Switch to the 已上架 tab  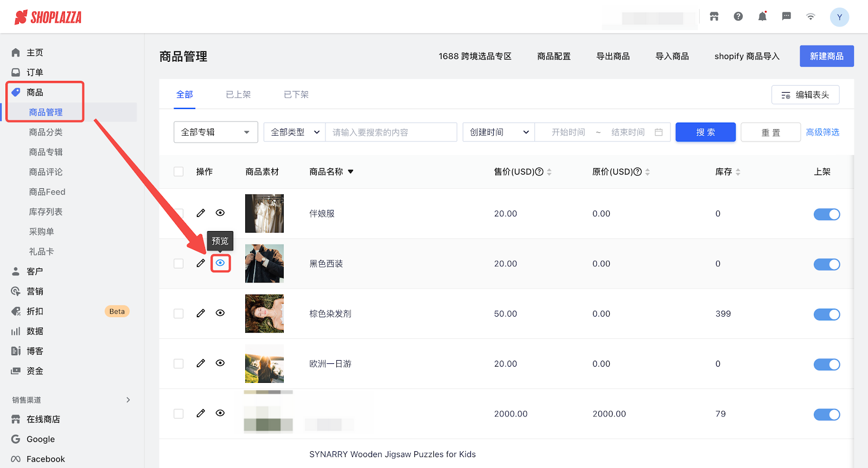click(x=238, y=95)
